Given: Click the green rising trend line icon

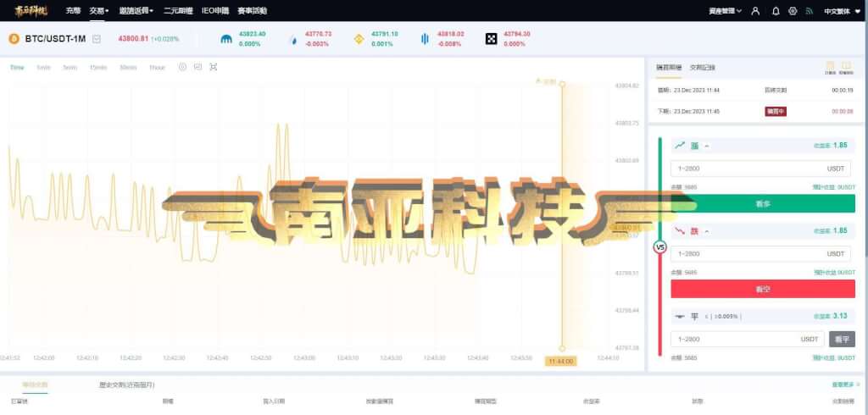Looking at the screenshot, I should point(680,145).
